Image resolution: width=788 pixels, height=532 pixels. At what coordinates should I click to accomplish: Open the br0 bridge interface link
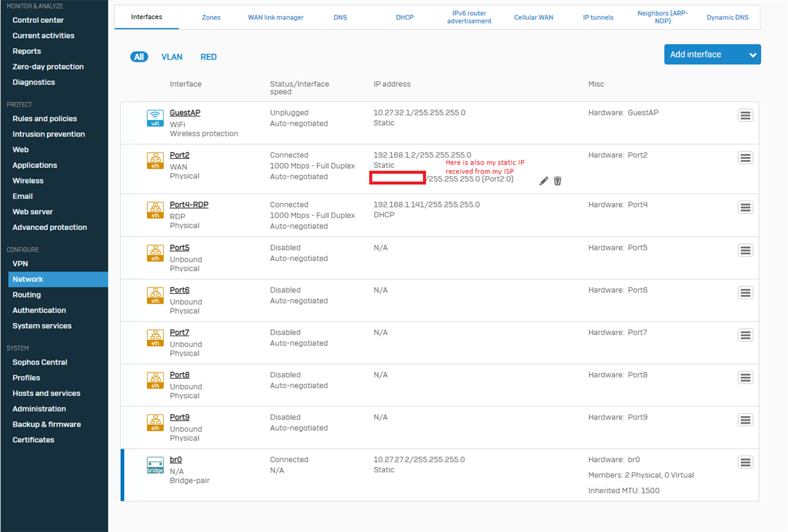tap(176, 459)
